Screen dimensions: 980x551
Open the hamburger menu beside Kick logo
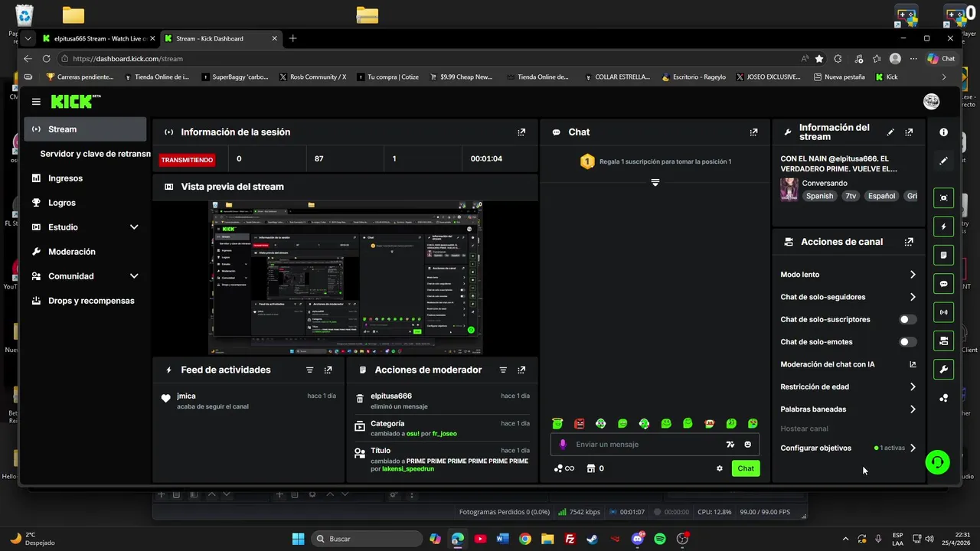point(36,101)
